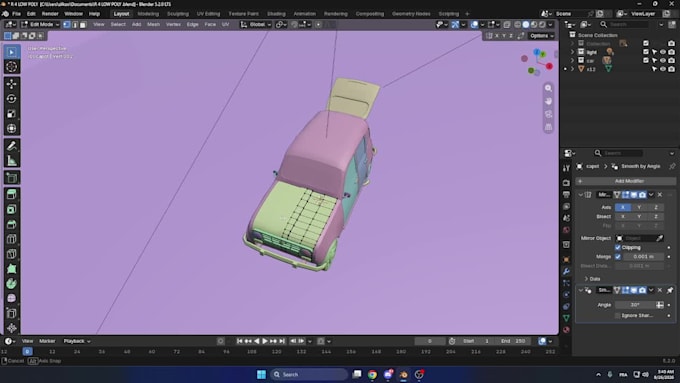
Task: Enable Mirror Axis Y button
Action: coord(639,207)
